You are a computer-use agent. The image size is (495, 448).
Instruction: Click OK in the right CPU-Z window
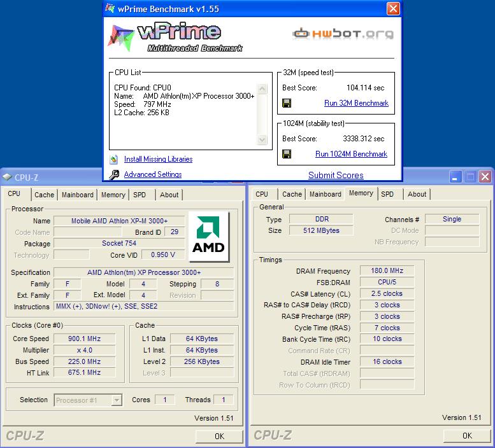click(467, 436)
